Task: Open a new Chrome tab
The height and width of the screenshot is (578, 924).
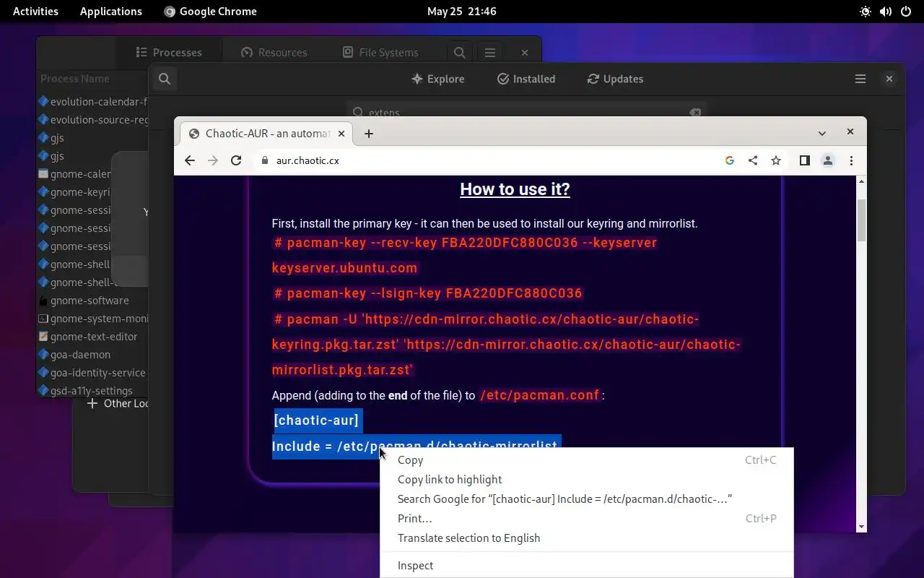Action: 369,134
